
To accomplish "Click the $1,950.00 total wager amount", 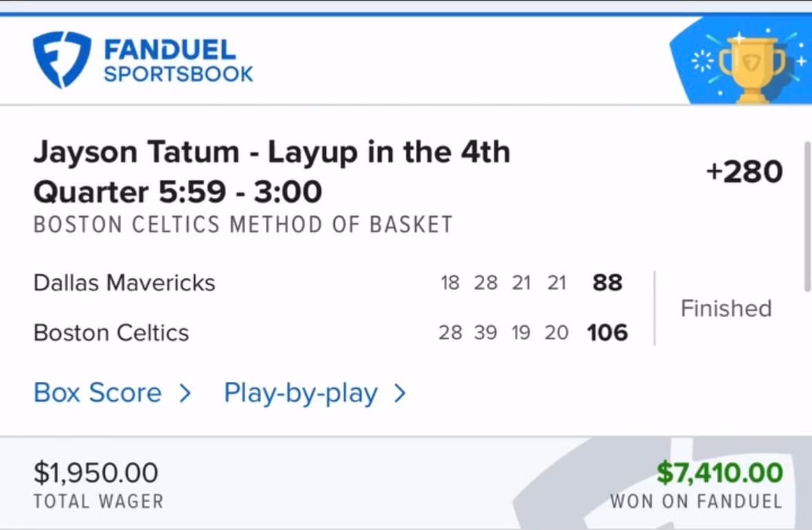I will coord(96,473).
